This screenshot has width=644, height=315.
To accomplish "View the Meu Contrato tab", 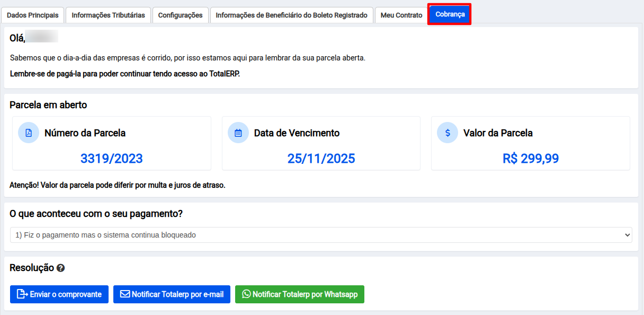I will point(401,15).
